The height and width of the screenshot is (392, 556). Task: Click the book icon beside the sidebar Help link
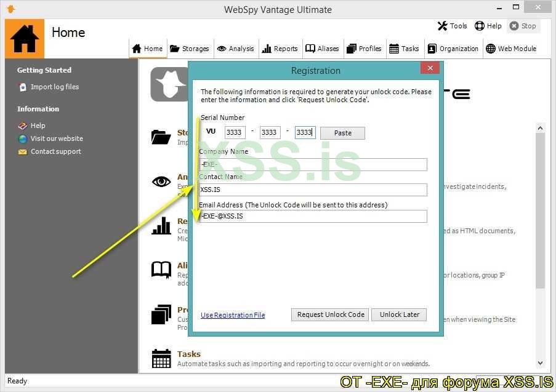[23, 126]
